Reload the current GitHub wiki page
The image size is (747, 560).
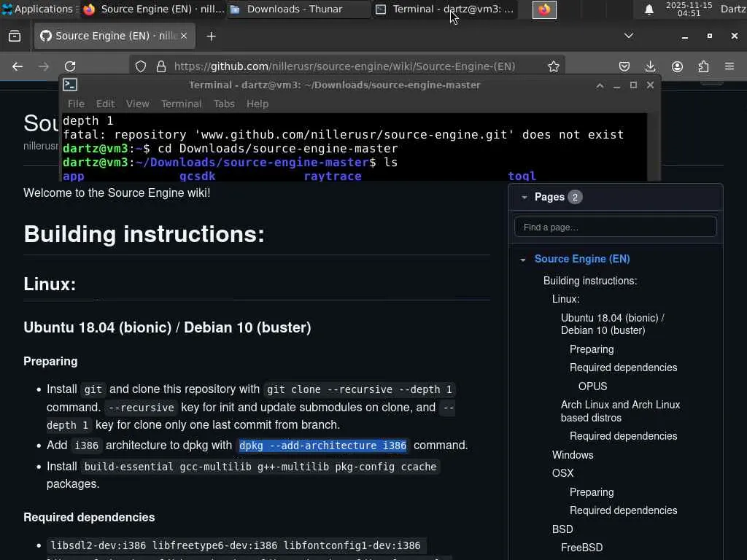tap(70, 66)
